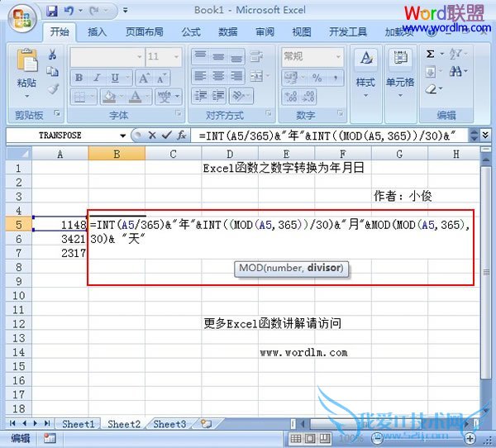The width and height of the screenshot is (496, 448).
Task: Open the 样式 styles menu
Action: [366, 74]
